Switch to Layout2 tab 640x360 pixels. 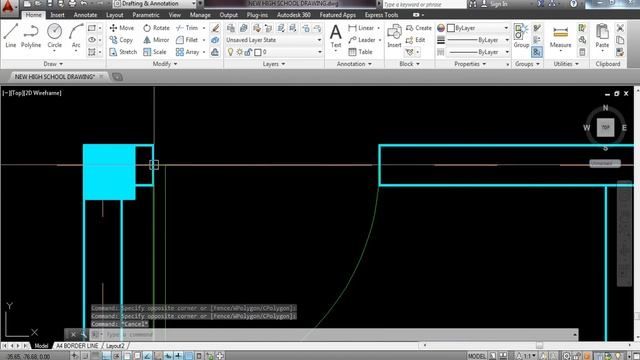pos(115,346)
